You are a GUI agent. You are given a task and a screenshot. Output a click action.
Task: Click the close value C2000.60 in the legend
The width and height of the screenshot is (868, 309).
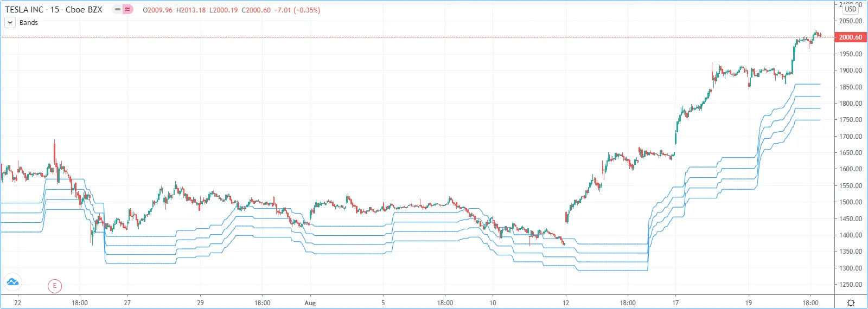(x=256, y=10)
